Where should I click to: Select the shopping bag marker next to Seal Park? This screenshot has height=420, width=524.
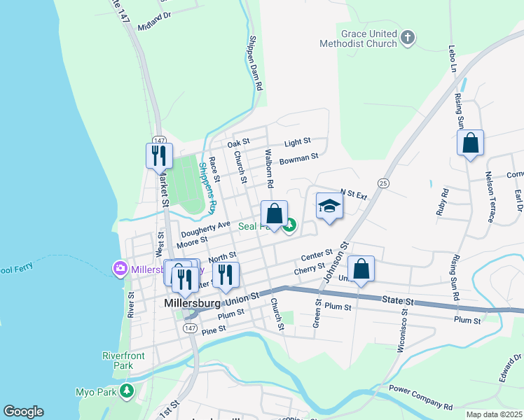tap(274, 216)
